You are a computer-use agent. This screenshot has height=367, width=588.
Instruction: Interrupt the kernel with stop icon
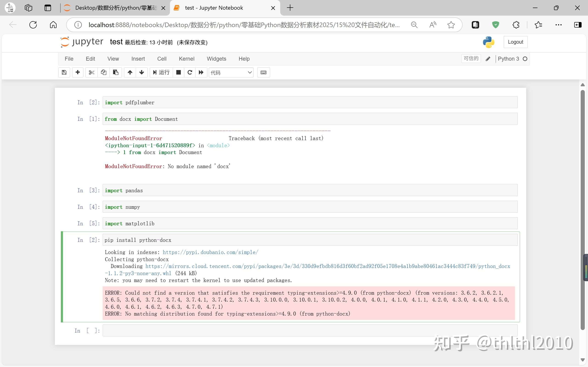coord(178,72)
